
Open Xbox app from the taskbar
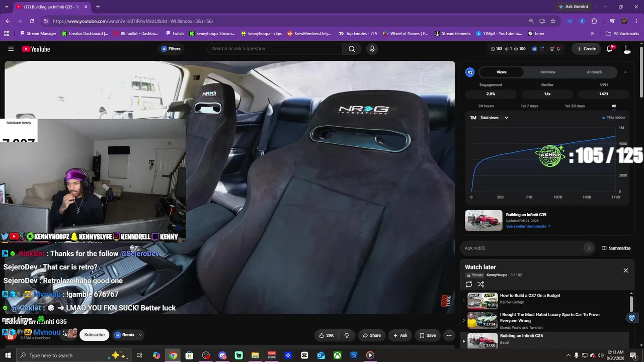click(x=337, y=355)
